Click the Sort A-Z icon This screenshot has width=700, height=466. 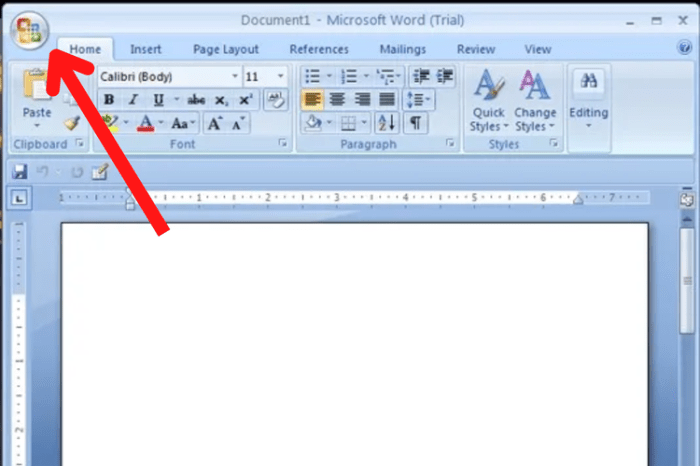[x=386, y=123]
